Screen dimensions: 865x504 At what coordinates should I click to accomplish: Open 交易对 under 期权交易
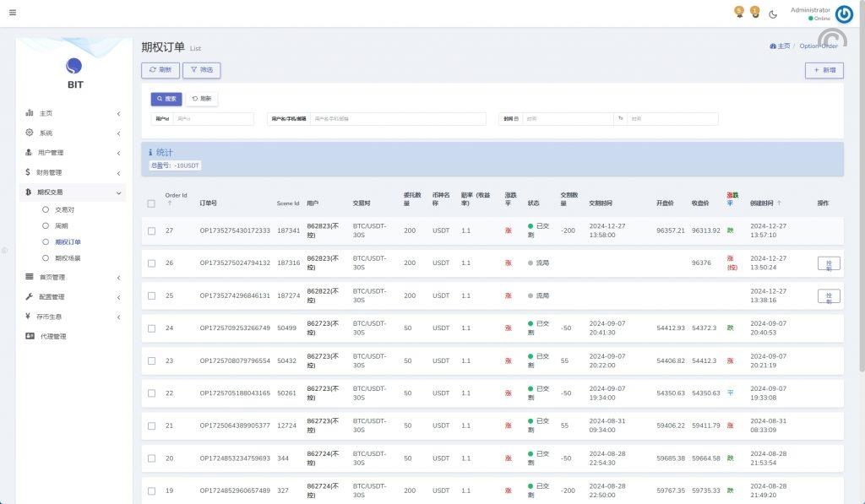[64, 209]
